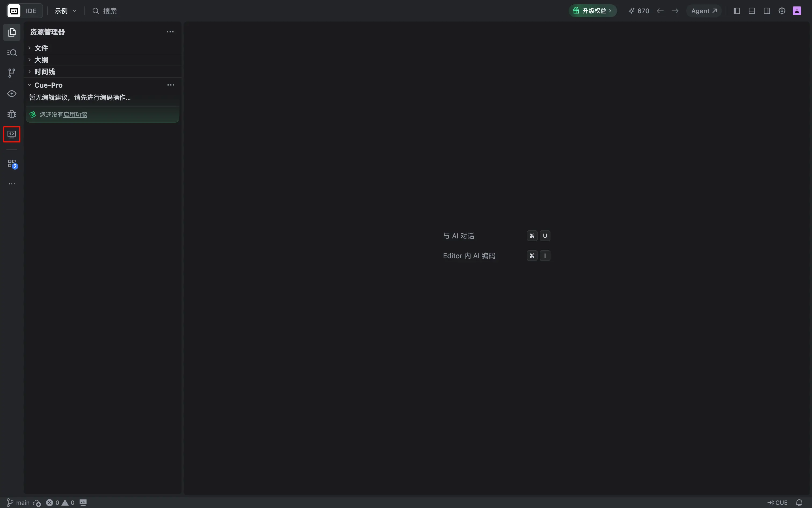The image size is (812, 508).
Task: Open the search panel in activity bar
Action: 12,53
